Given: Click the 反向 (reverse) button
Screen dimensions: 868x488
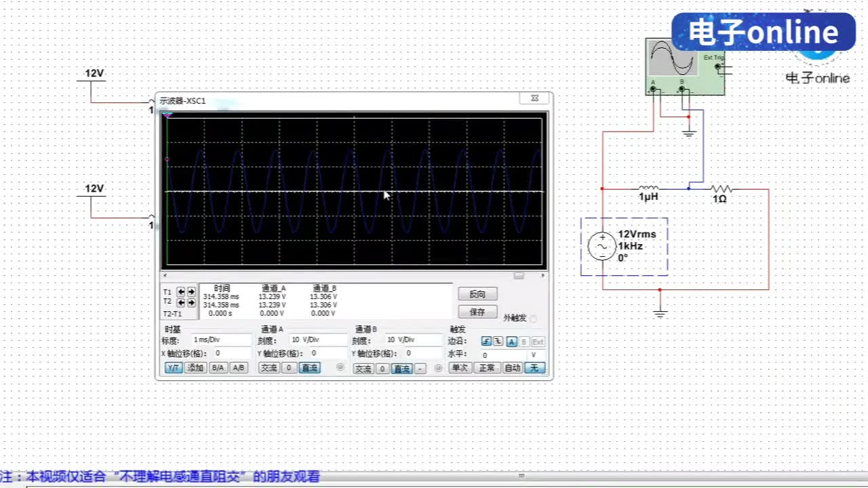Looking at the screenshot, I should [x=477, y=294].
